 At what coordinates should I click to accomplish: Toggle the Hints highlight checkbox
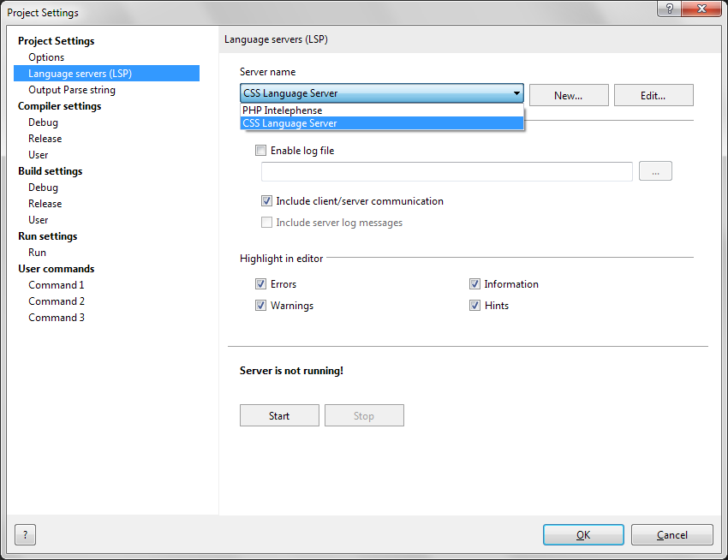pyautogui.click(x=474, y=306)
